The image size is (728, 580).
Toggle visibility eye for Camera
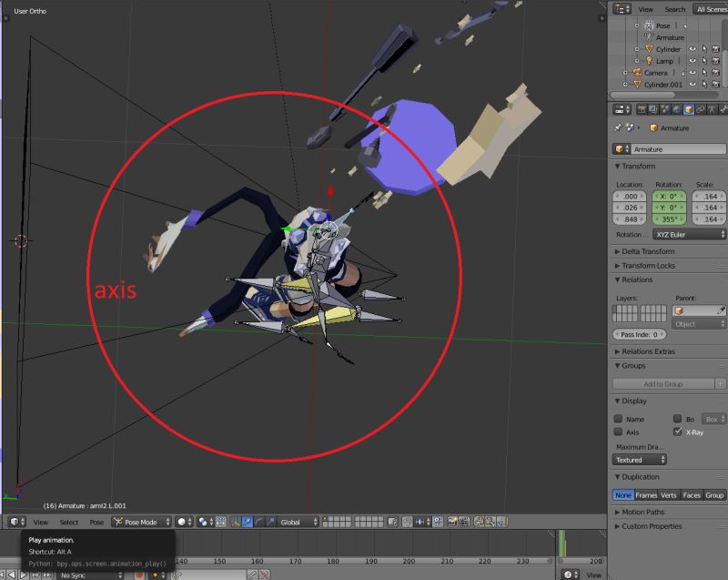click(693, 73)
